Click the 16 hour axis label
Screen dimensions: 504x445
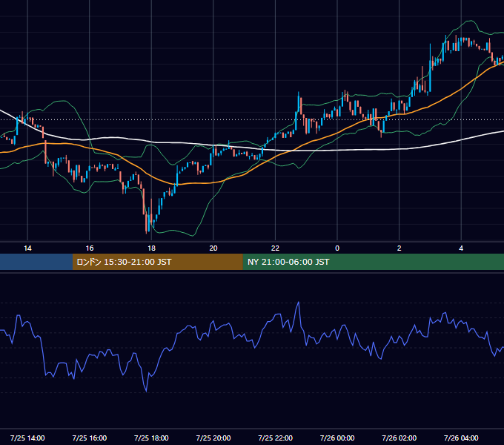click(90, 248)
